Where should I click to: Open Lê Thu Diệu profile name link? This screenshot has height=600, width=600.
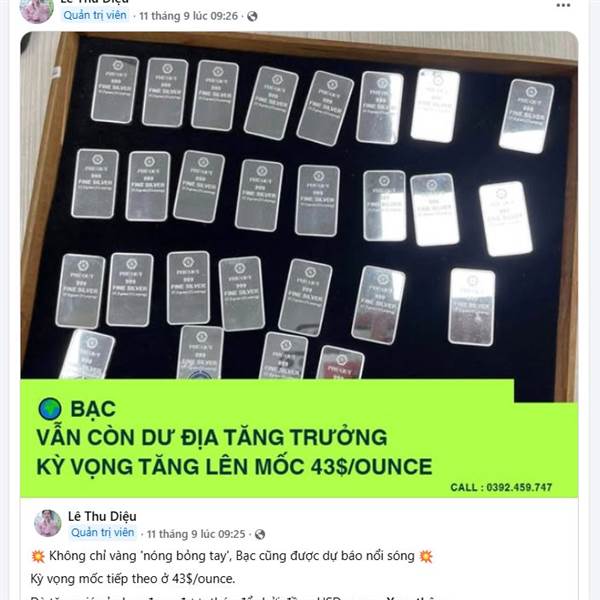tap(102, 516)
